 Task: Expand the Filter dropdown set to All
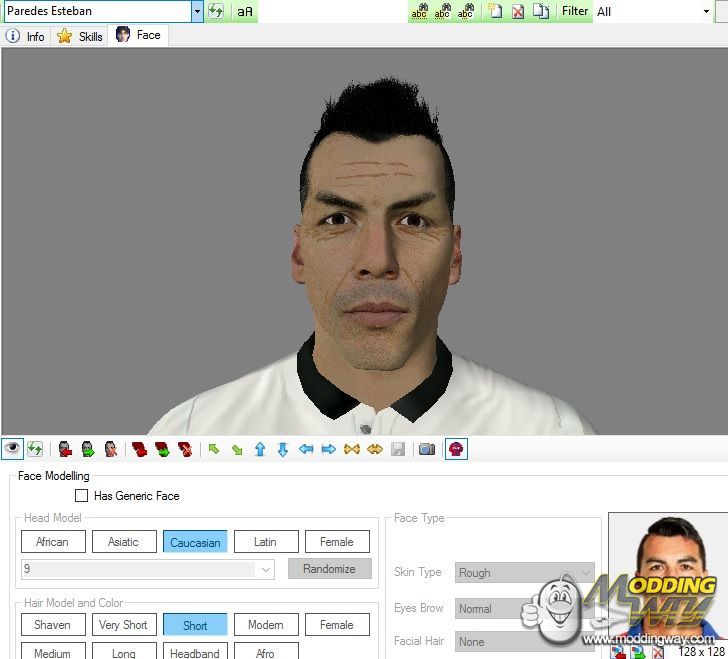[x=706, y=11]
